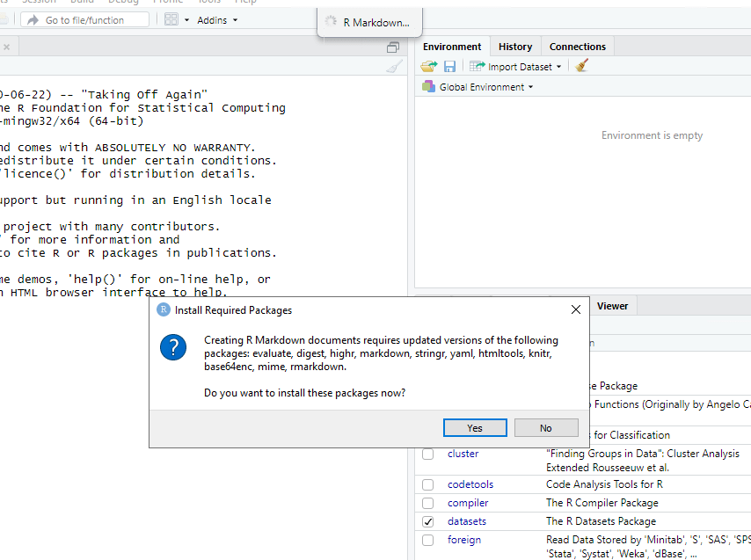Switch to the History tab
The height and width of the screenshot is (560, 751).
(x=514, y=46)
